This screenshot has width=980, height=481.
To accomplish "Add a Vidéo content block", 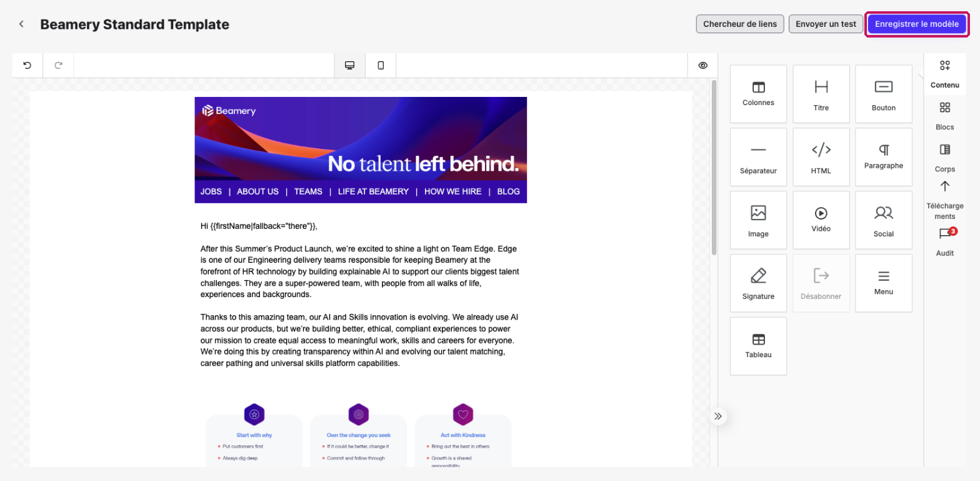I will [x=821, y=220].
